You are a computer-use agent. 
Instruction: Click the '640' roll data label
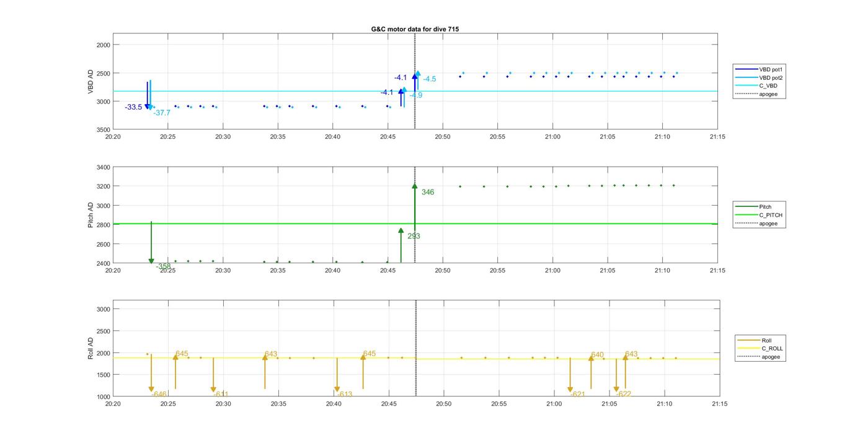597,355
